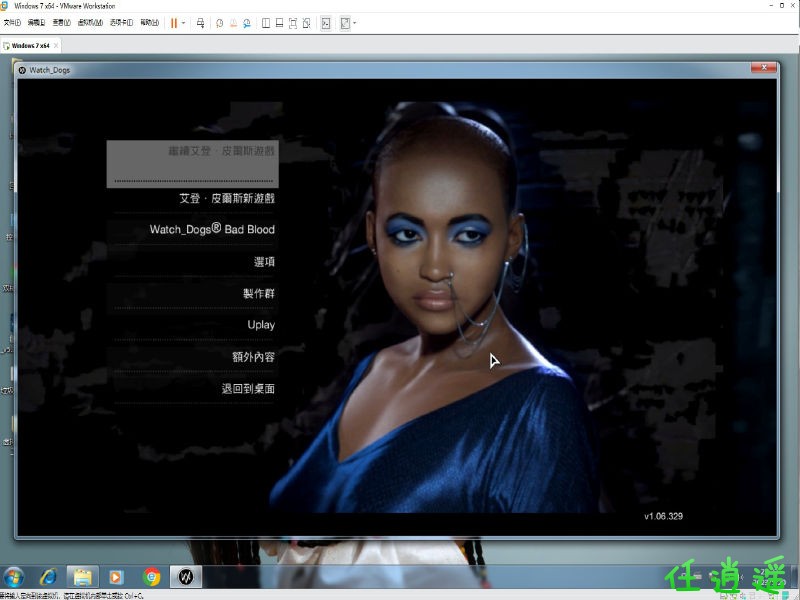Select the greyed-out 繼續艾登·皮爾斯遊戲 option
Image resolution: width=800 pixels, height=600 pixels.
coord(192,164)
